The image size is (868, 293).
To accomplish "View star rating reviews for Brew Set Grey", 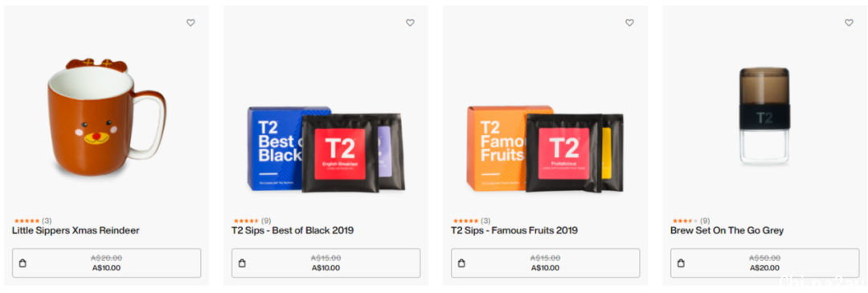I will tap(691, 221).
